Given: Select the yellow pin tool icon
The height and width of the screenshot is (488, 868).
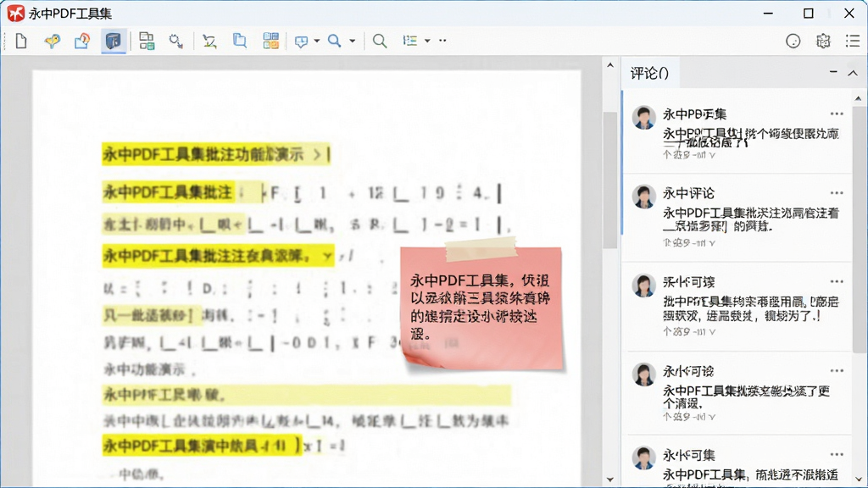Looking at the screenshot, I should (x=52, y=41).
